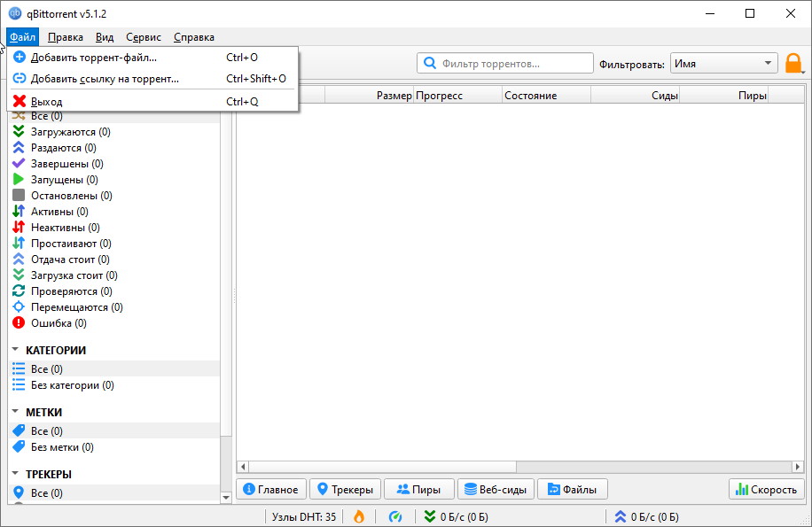Choose Добавить торрент-файл menu entry

(x=152, y=58)
